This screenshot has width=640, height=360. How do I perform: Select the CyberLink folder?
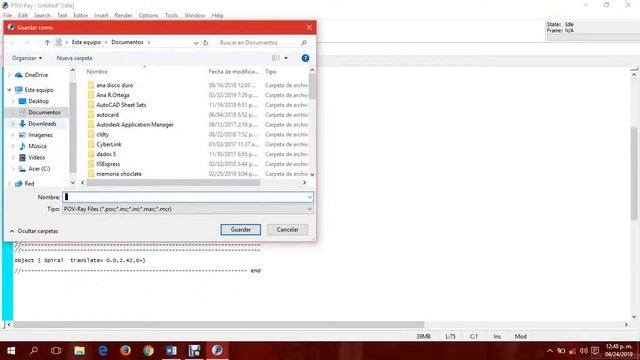coord(109,144)
